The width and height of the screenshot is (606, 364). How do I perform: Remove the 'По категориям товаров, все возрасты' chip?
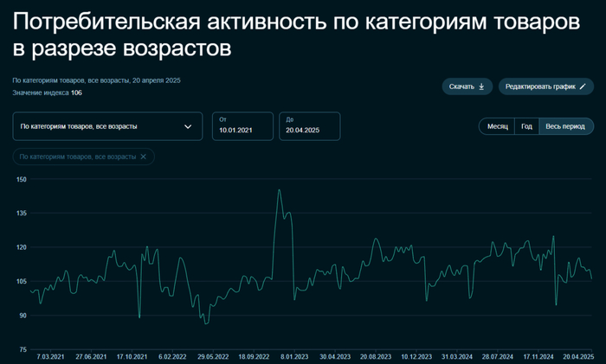(x=144, y=156)
